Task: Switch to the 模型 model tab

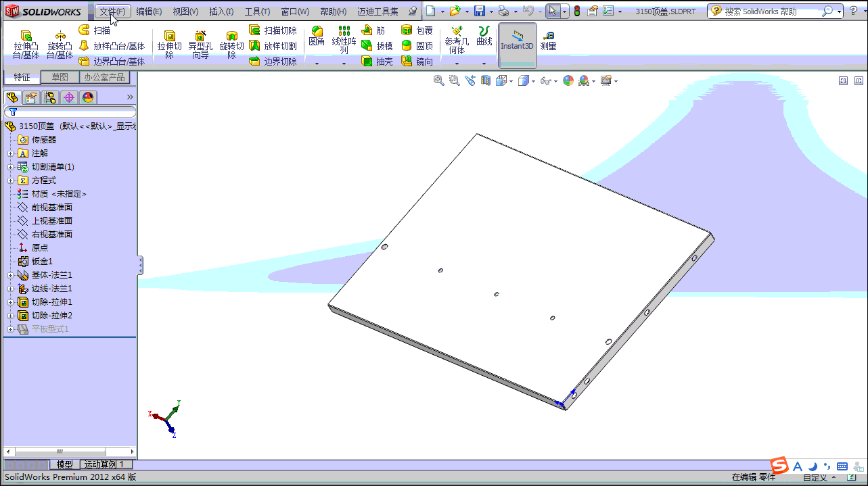Action: point(65,464)
